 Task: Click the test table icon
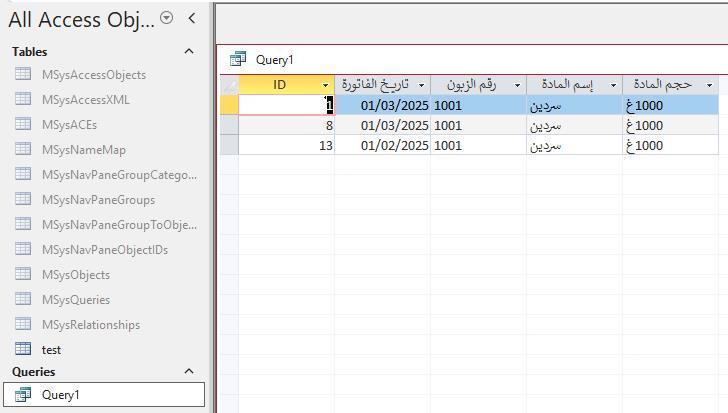click(23, 349)
